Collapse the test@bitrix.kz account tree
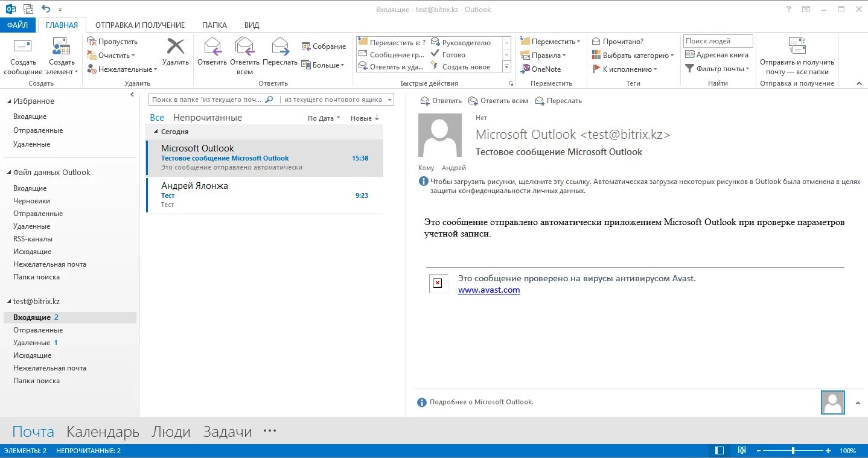Viewport: 868px width, 458px height. (x=8, y=302)
